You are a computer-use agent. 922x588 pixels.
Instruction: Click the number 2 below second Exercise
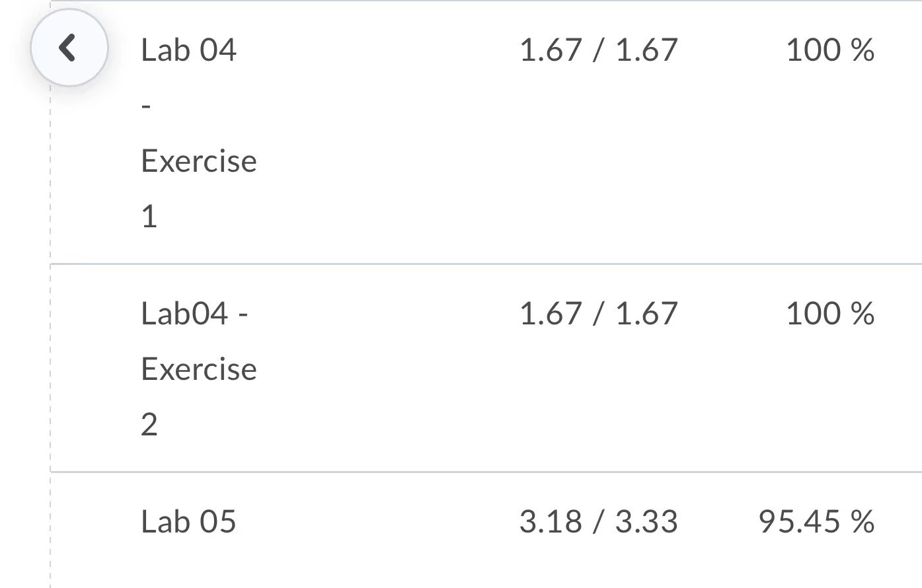149,424
